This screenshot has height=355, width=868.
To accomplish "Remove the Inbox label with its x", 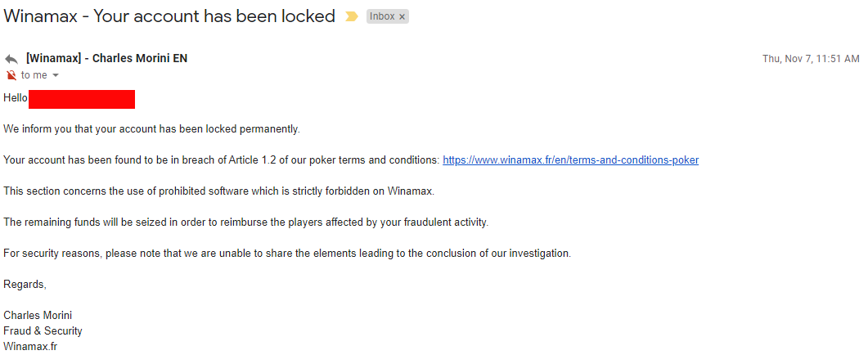I will pyautogui.click(x=402, y=16).
